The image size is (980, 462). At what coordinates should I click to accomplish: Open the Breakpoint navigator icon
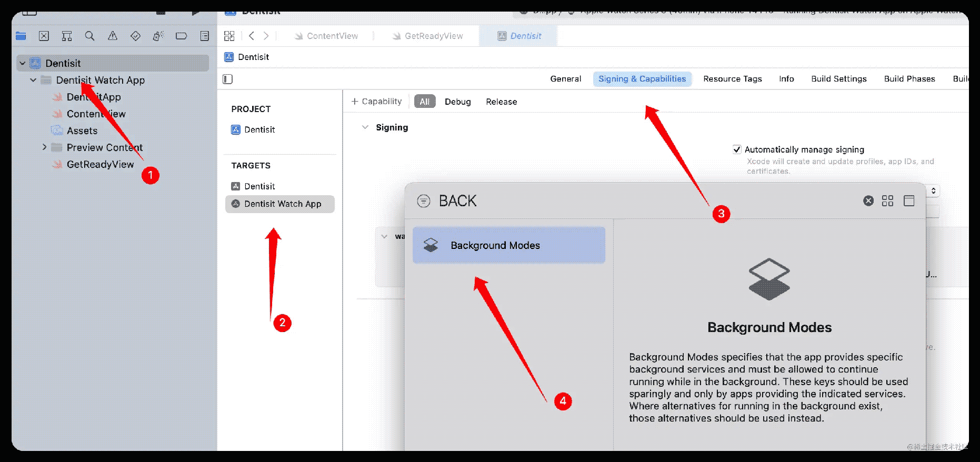coord(181,36)
